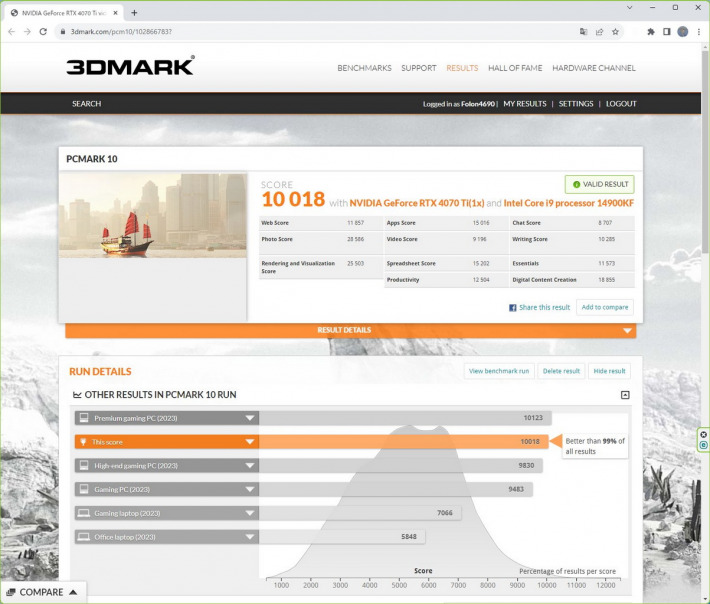Screen dimensions: 710x604
Task: Expand the Premium gaming PC (2023) dropdown
Action: coord(250,417)
